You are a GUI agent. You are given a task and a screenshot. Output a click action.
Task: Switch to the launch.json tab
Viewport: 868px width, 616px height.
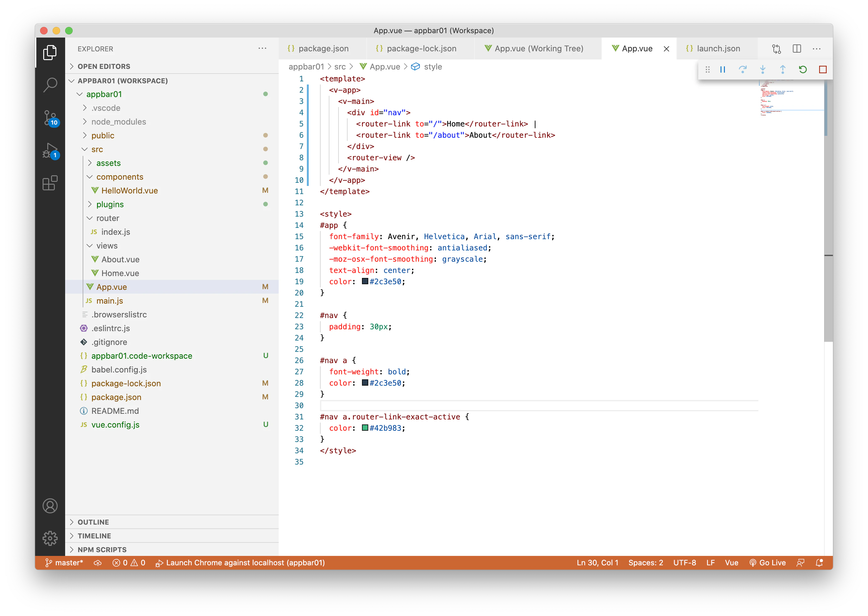point(718,49)
